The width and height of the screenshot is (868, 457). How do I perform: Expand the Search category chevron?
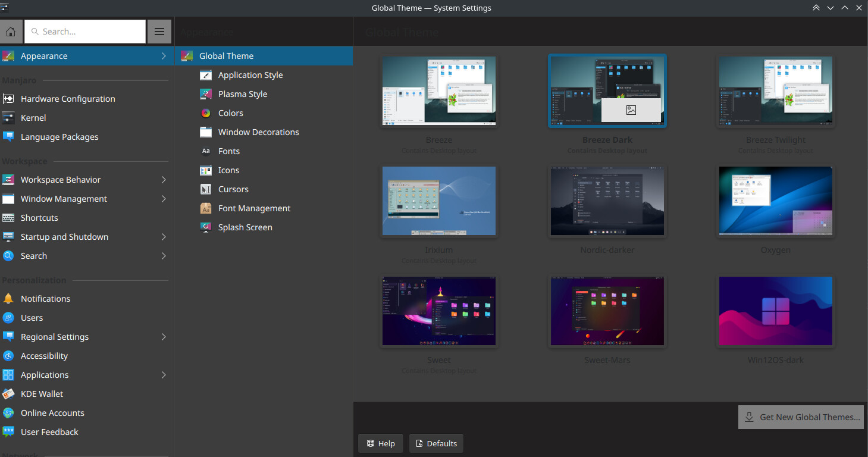(164, 256)
